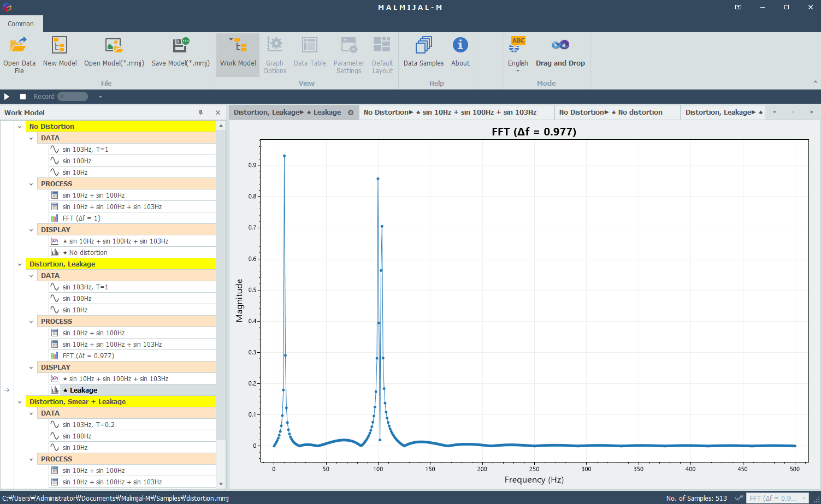Screen dimensions: 821x504
Task: Collapse the Distortion, Leakage group
Action: click(20, 264)
